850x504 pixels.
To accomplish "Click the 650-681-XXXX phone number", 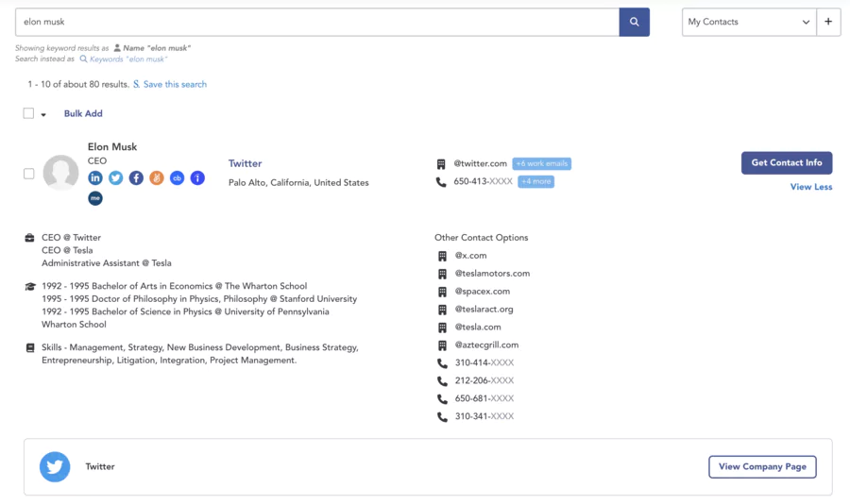I will coord(484,399).
